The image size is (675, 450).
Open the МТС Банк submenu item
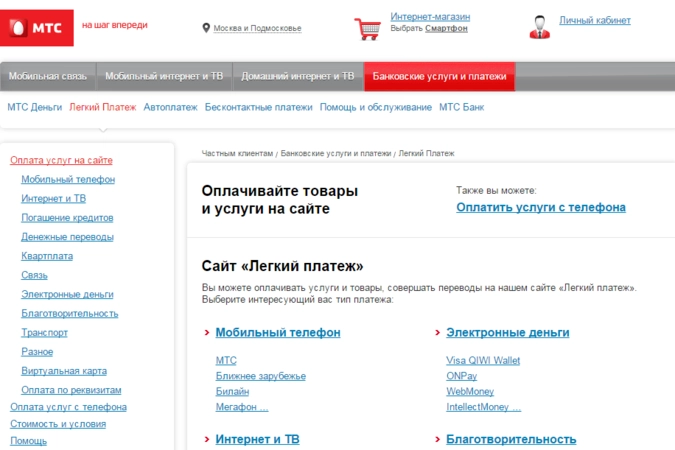tap(461, 106)
